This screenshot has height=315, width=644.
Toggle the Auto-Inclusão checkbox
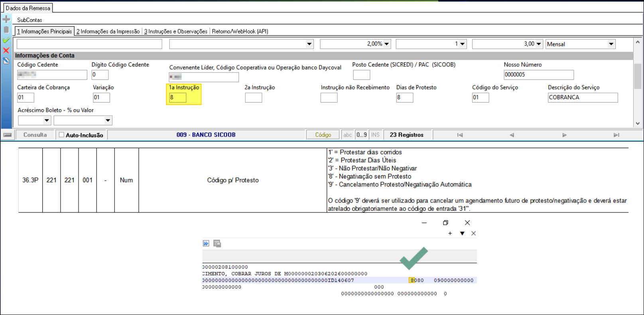[x=61, y=135]
